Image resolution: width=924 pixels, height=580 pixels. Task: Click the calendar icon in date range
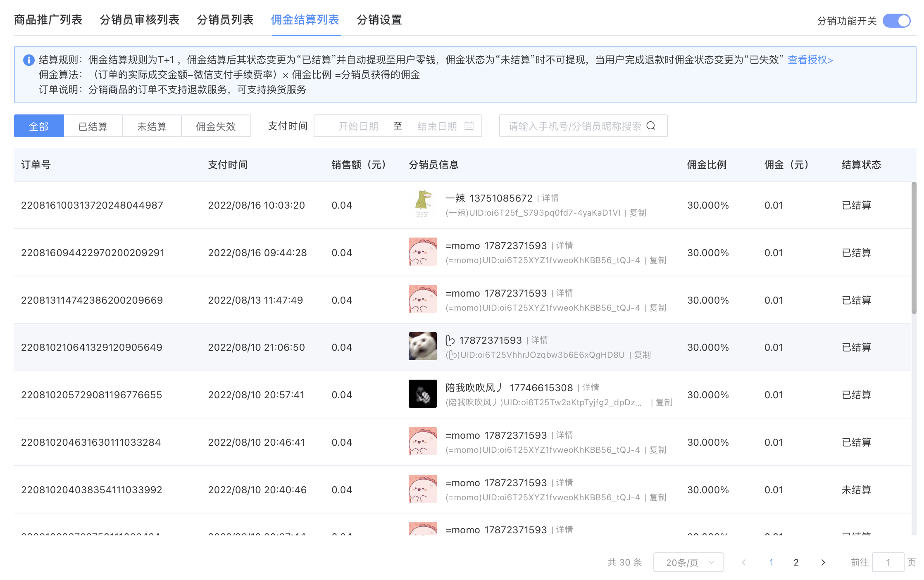[x=469, y=126]
